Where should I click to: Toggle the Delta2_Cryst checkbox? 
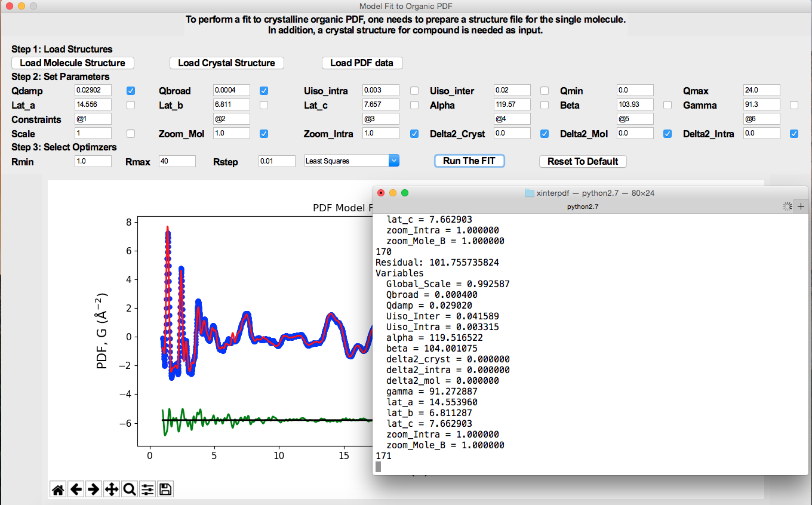click(545, 134)
